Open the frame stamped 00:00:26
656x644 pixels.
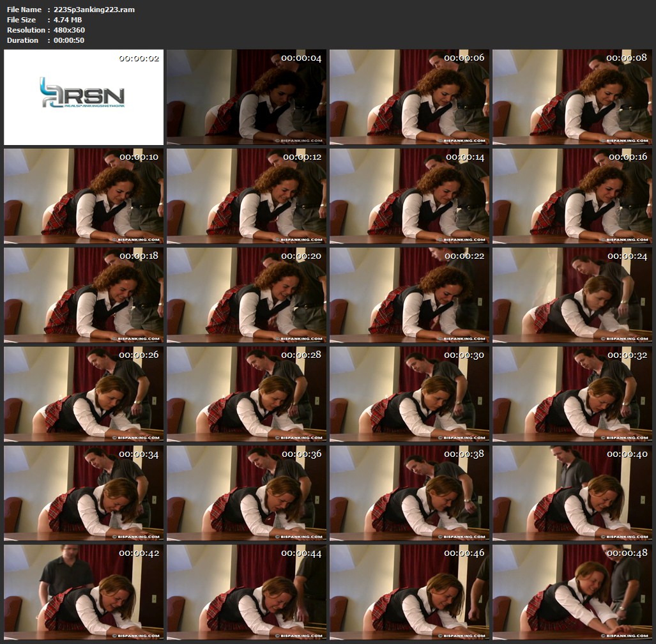click(x=84, y=394)
